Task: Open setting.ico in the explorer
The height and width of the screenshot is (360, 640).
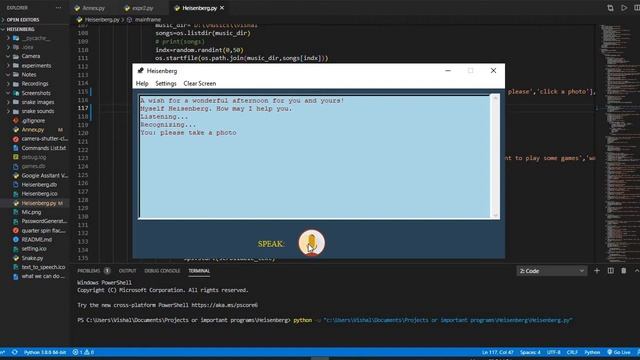Action: click(34, 249)
